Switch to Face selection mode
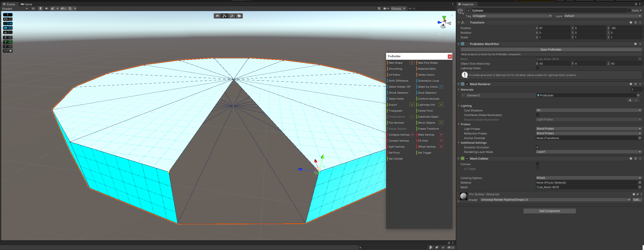 [239, 16]
